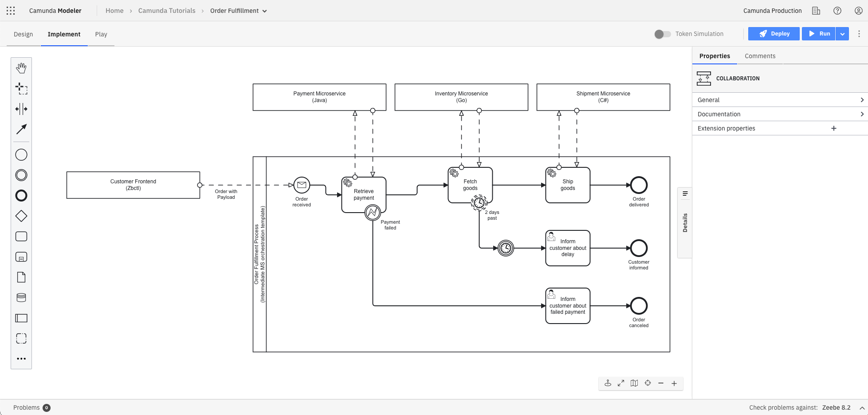Expand the Problems panel chevron

(862, 407)
